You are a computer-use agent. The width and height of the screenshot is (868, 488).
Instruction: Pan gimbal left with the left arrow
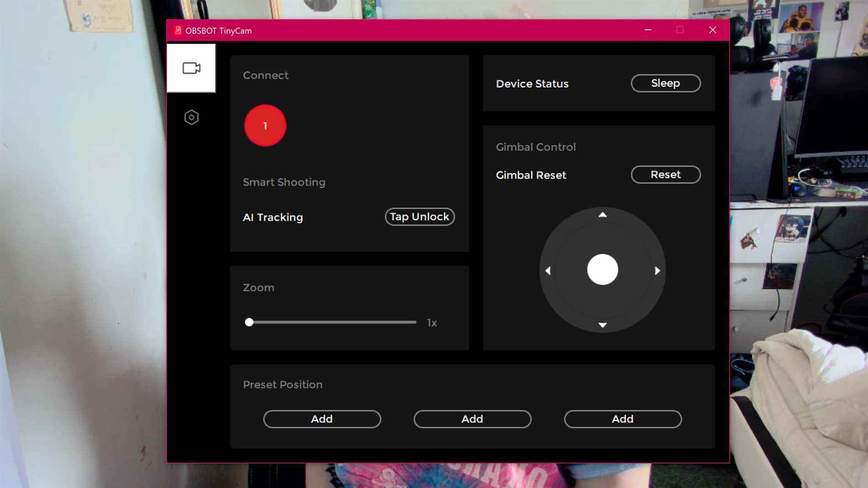tap(548, 271)
